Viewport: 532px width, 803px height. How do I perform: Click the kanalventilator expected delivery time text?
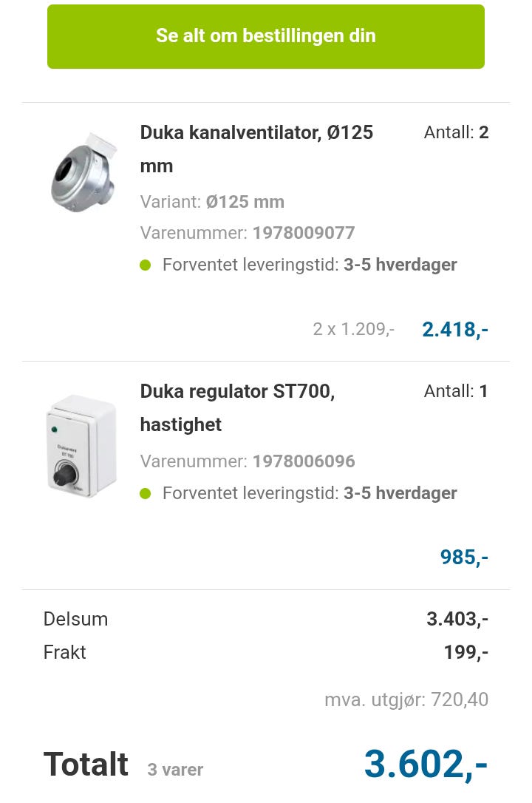pyautogui.click(x=310, y=265)
